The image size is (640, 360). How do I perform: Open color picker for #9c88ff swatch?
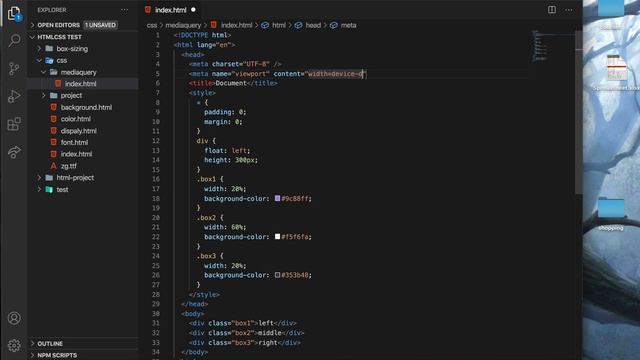coord(278,198)
